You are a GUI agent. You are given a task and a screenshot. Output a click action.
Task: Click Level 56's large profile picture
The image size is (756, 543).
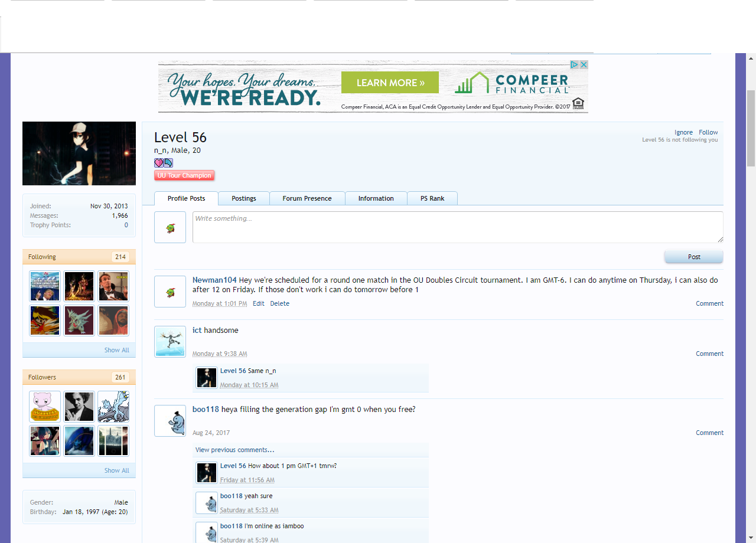point(79,153)
